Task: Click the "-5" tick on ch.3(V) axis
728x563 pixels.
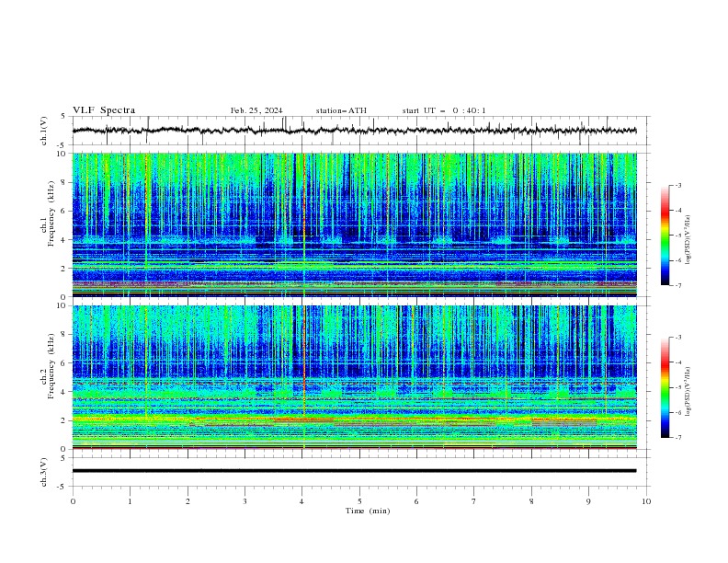Action: (x=62, y=487)
